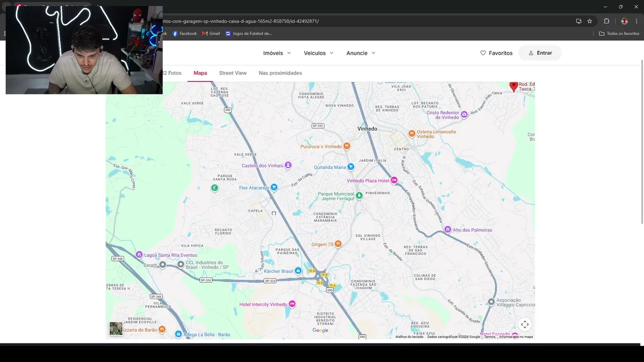Click the Hotel Intercity Vinhedo marker

click(x=292, y=304)
